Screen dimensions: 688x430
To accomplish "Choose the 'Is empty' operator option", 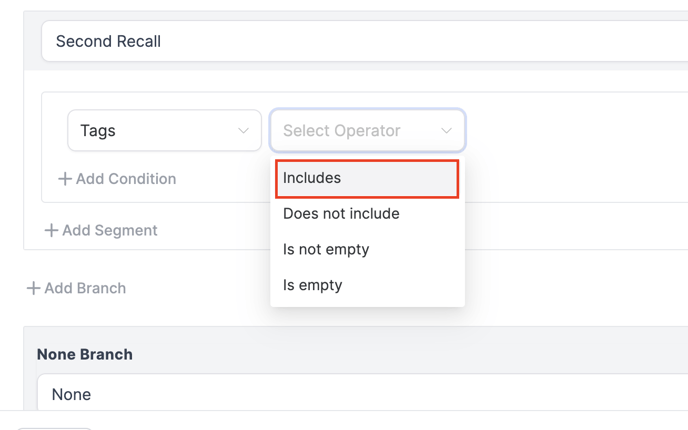I will click(x=313, y=285).
